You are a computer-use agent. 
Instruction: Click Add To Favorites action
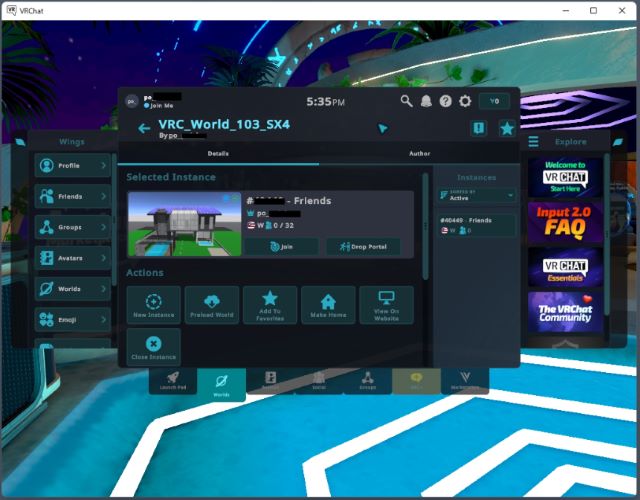tap(270, 305)
